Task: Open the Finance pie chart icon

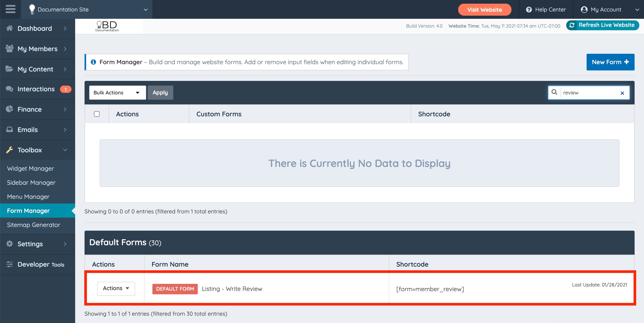Action: point(9,109)
